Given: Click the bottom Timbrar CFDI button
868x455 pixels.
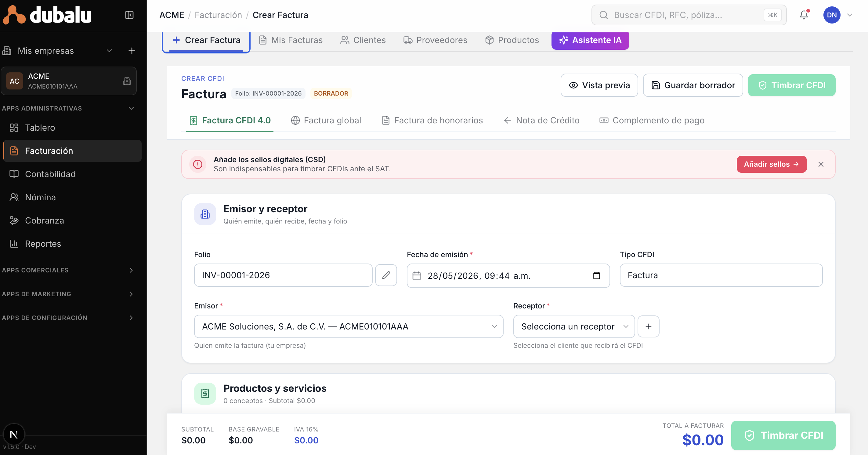Looking at the screenshot, I should [783, 435].
